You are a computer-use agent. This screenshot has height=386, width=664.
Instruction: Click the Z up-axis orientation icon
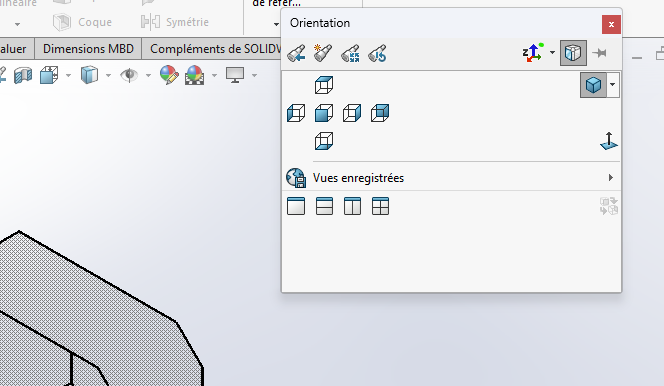[533, 53]
